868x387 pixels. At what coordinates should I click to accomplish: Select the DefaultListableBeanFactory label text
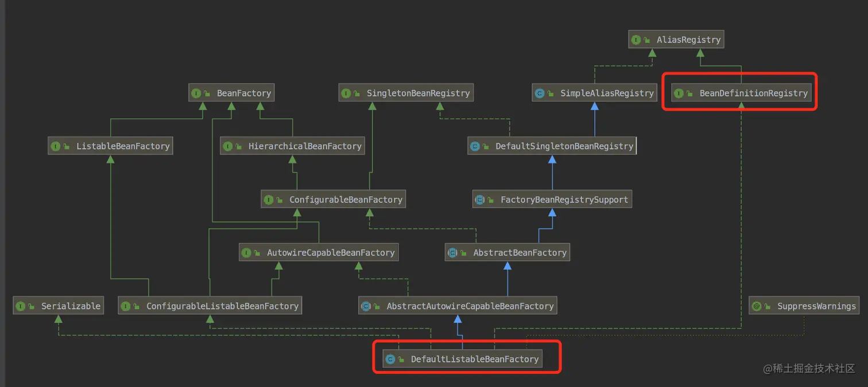point(475,359)
